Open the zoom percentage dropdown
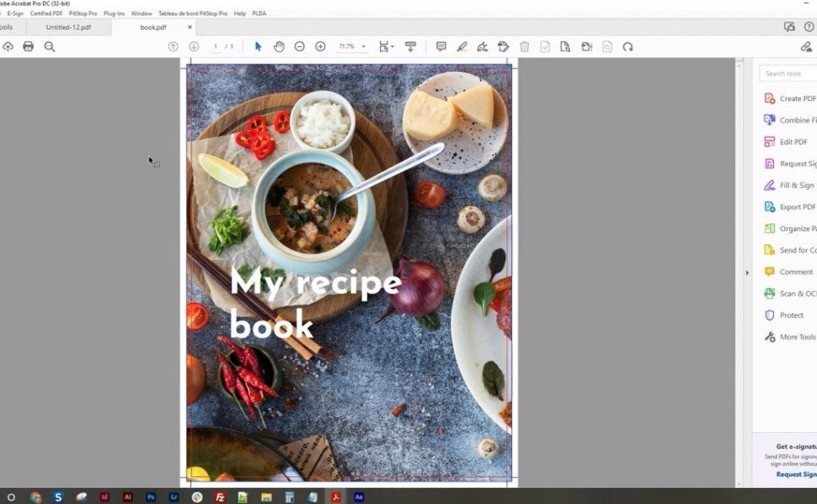The width and height of the screenshot is (817, 504). (363, 47)
